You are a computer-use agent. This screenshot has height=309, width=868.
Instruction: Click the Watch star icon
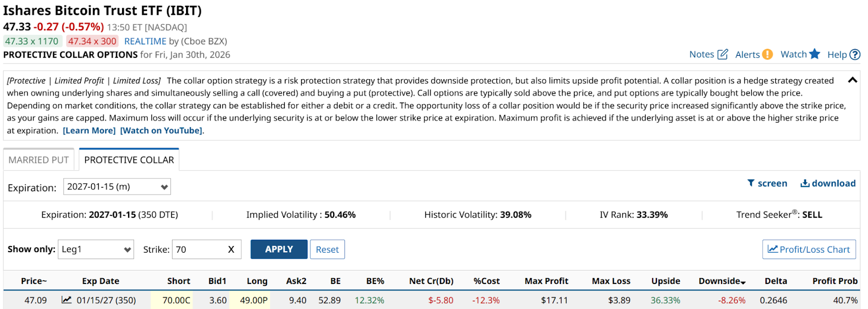[814, 54]
